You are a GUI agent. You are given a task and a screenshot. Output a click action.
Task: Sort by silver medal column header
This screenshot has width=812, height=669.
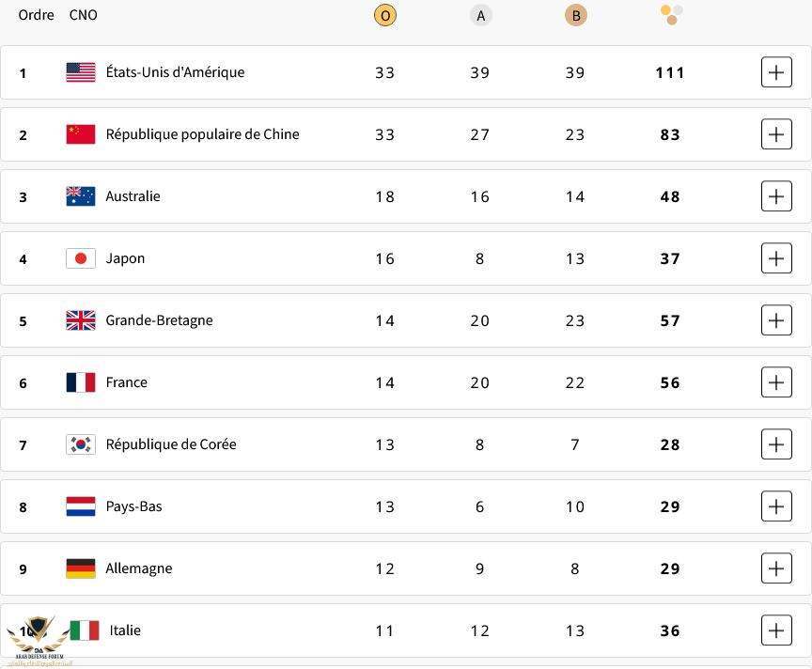[x=481, y=15]
